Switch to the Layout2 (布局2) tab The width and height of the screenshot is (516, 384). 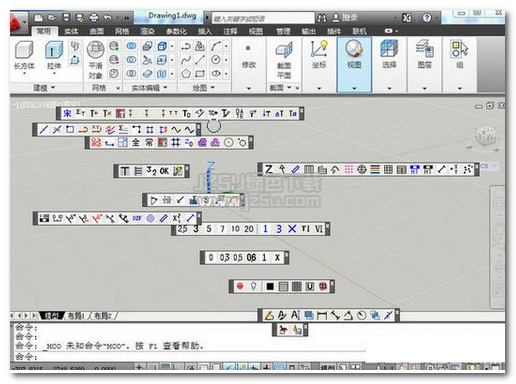coord(102,316)
